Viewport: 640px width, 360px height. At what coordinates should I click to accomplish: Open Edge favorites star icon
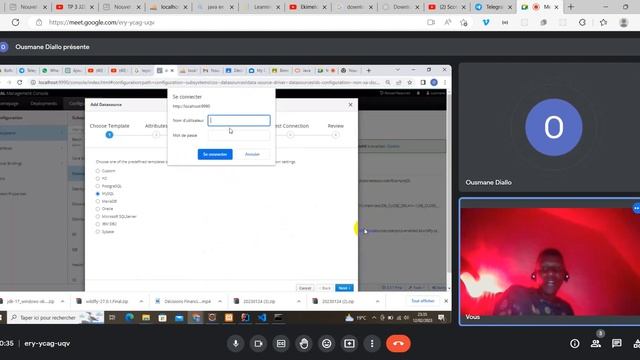(x=603, y=22)
